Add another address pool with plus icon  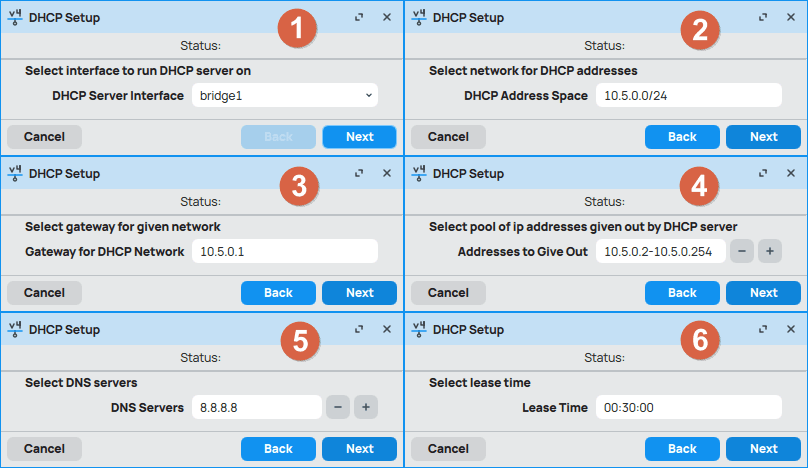click(x=769, y=251)
